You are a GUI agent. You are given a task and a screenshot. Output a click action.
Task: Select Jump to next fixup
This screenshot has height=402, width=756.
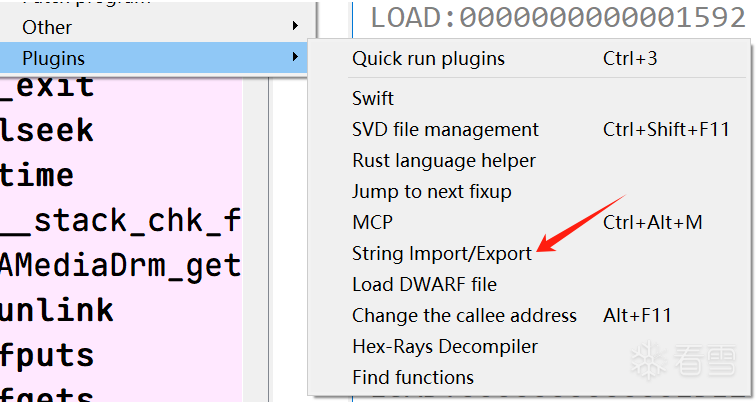[x=431, y=191]
